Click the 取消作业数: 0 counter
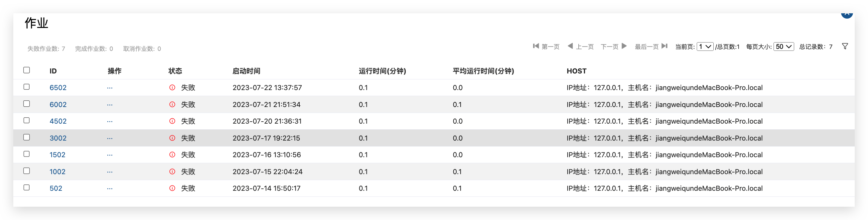The width and height of the screenshot is (868, 220). pyautogui.click(x=142, y=49)
